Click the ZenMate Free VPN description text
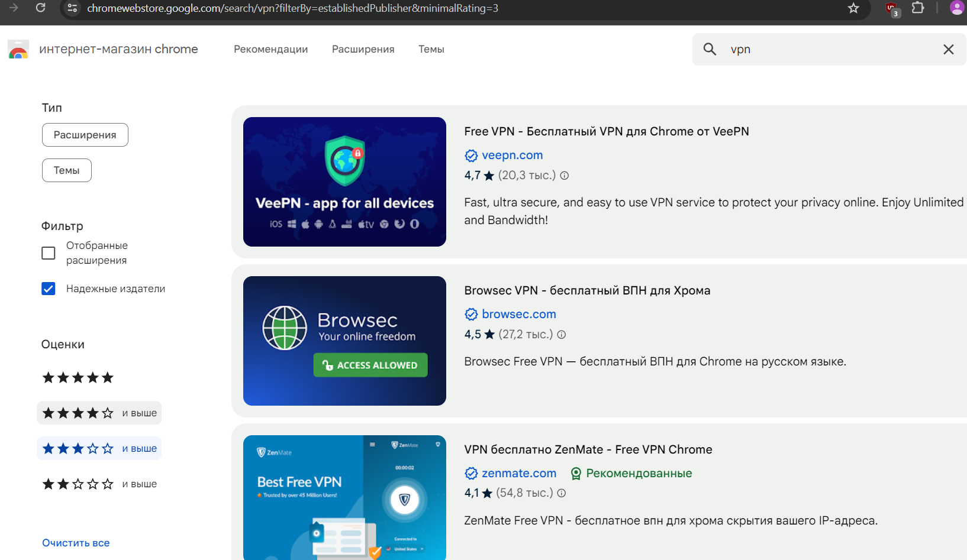Screen dimensions: 967x560 point(671,520)
